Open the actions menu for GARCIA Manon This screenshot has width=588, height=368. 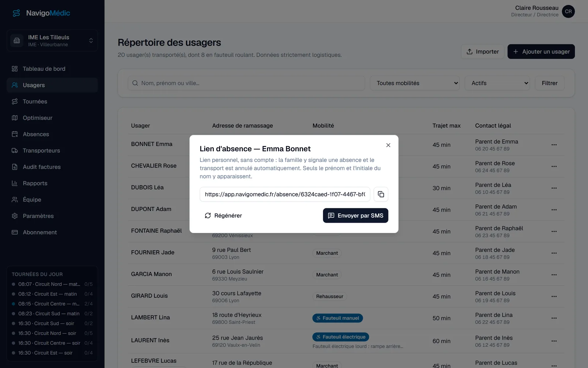click(x=554, y=275)
